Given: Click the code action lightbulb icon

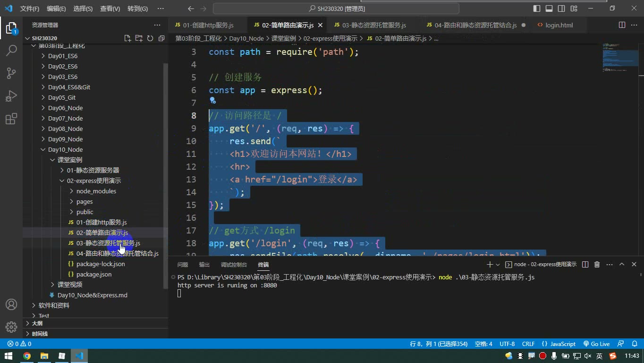Looking at the screenshot, I should tap(212, 100).
